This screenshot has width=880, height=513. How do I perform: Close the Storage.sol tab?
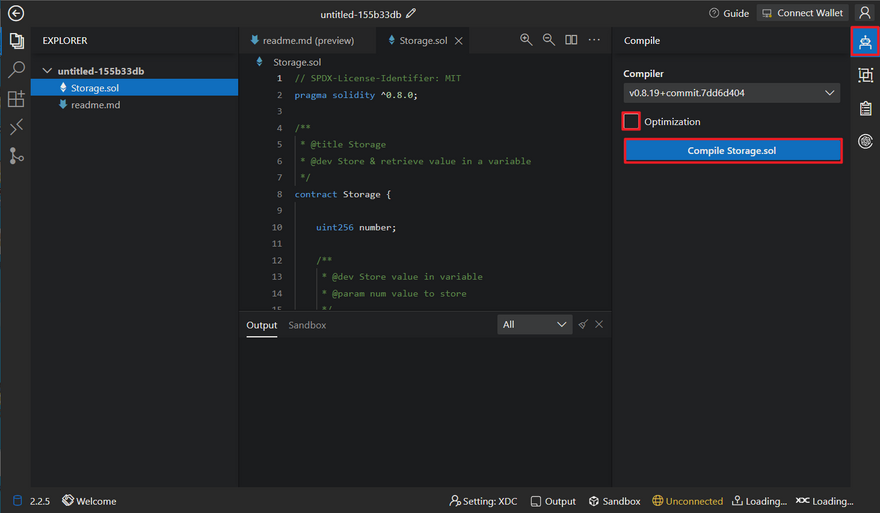(459, 40)
